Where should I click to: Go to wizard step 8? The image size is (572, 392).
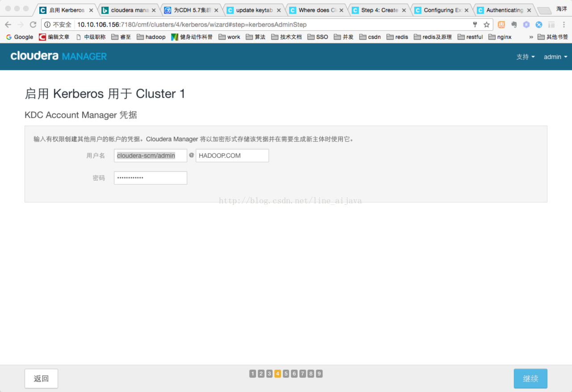pos(311,374)
